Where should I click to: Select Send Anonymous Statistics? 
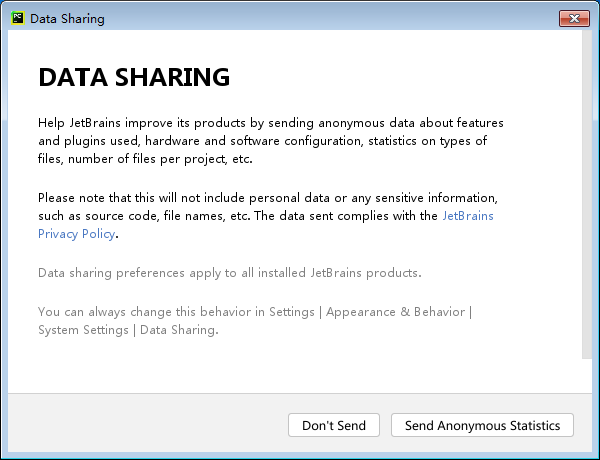point(482,425)
